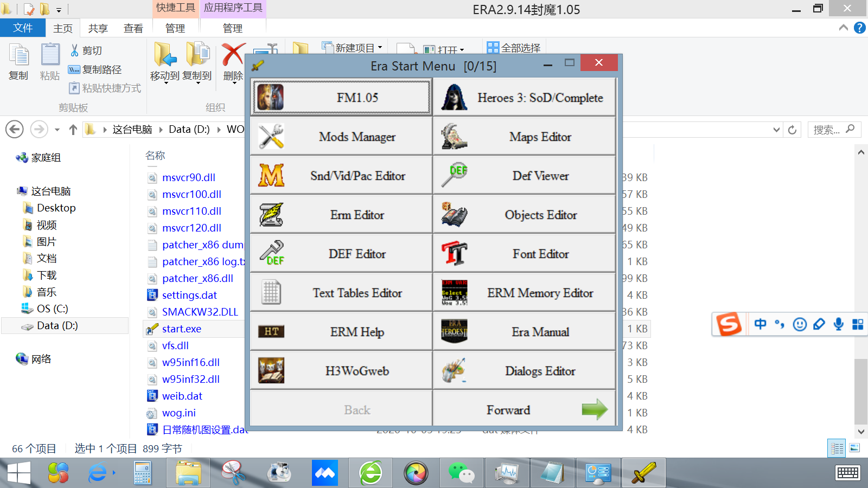Toggle Sogou input Chinese/English mode
The height and width of the screenshot is (488, 868).
tap(760, 324)
